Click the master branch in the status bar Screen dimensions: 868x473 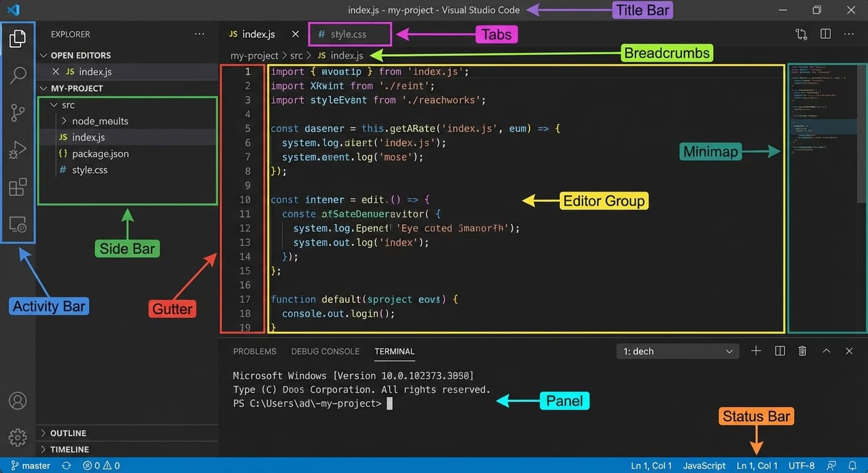coord(30,465)
